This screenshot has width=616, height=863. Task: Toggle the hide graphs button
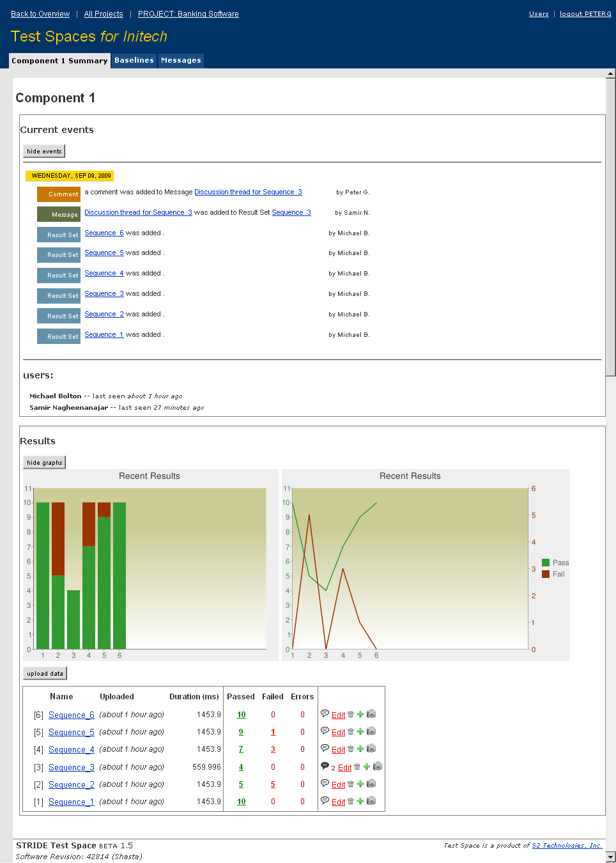tap(45, 462)
